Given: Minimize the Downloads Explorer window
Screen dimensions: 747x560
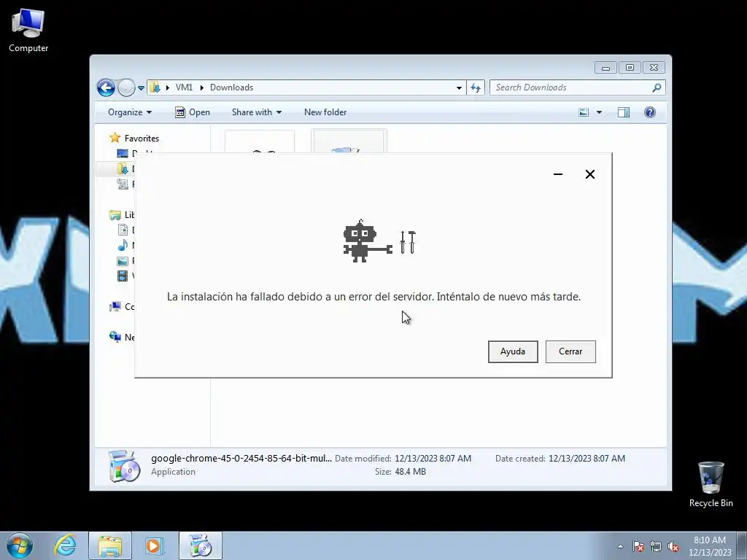Looking at the screenshot, I should coord(605,68).
